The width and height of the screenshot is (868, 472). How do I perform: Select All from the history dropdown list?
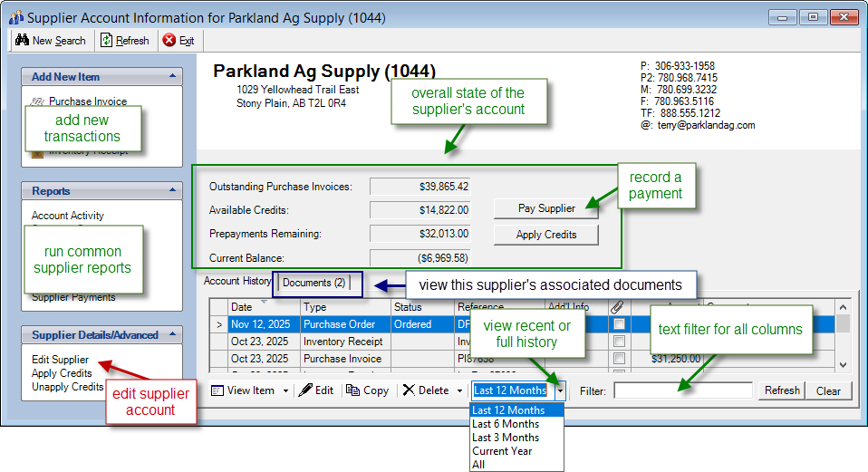[516, 465]
